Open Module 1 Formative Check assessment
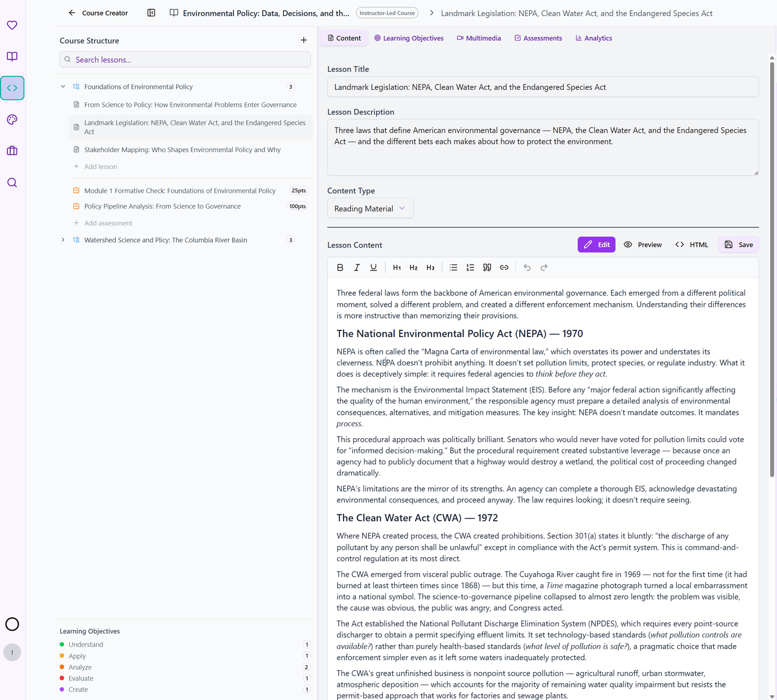Screen dimensions: 777x700 (x=180, y=190)
